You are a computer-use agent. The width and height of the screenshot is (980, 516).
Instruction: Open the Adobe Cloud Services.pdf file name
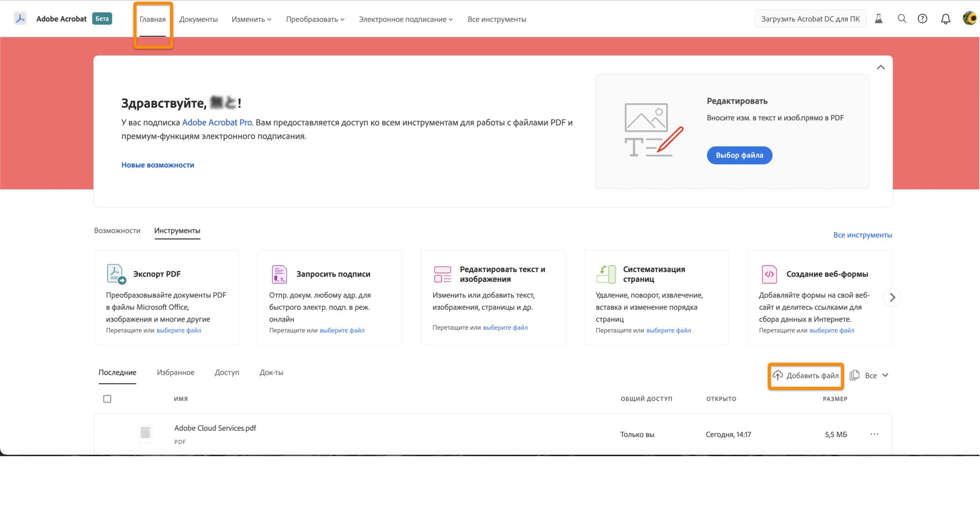pos(215,428)
